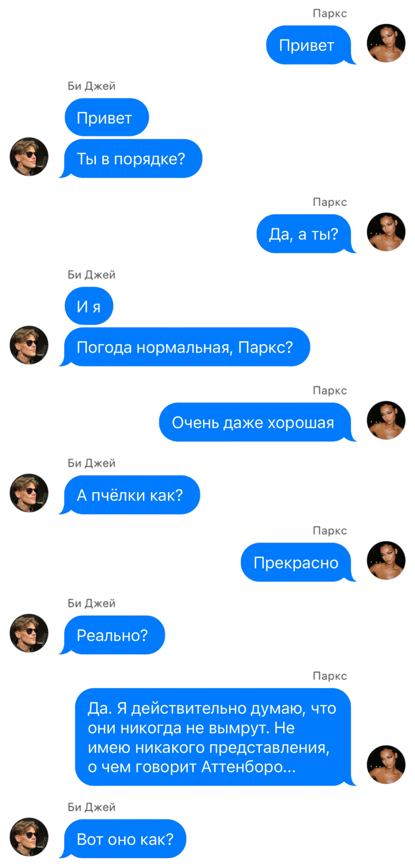The width and height of the screenshot is (415, 868).
Task: Open Паркс avatar beside Очень даже хорошая
Action: (386, 420)
